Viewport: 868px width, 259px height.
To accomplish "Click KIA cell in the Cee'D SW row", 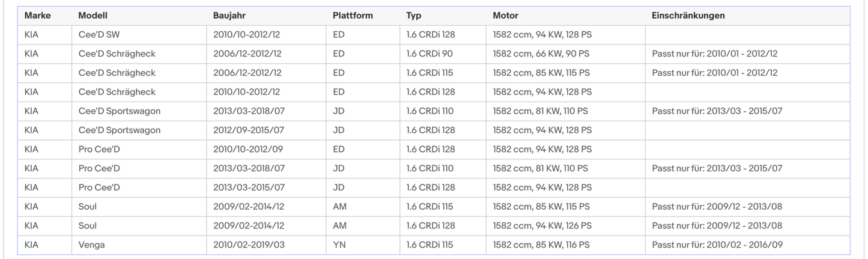I will (31, 35).
